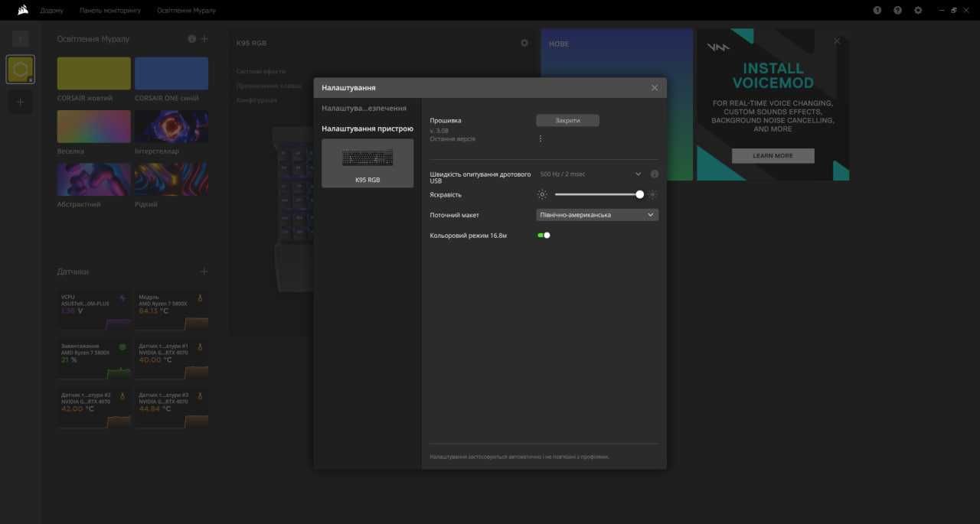
Task: Choose Рідкий lighting preset
Action: point(171,179)
